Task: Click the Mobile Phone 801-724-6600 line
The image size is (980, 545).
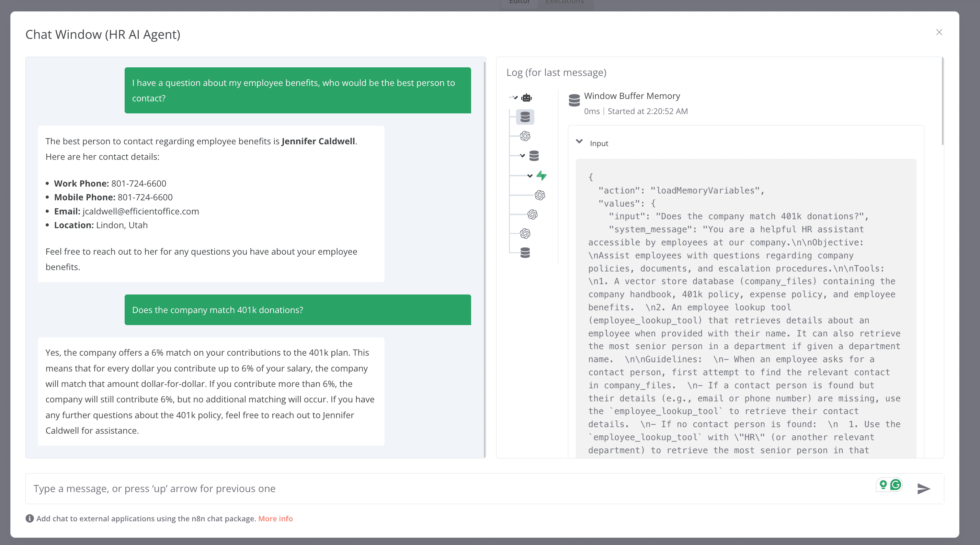Action: point(113,197)
